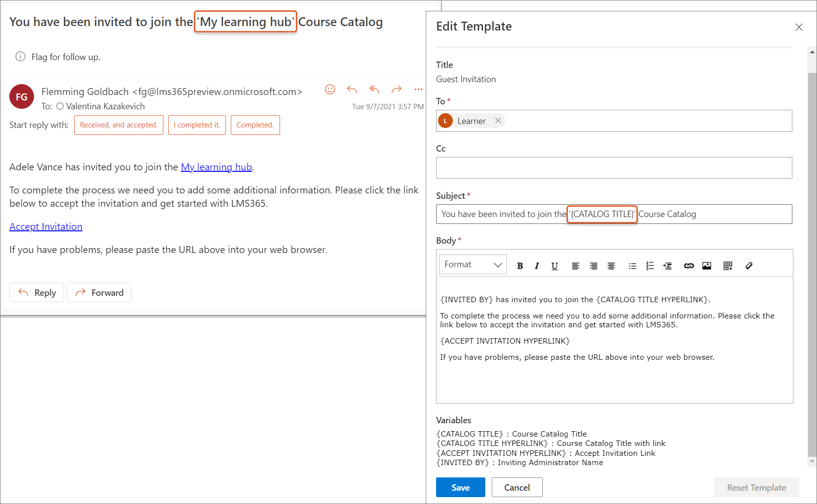Open the Format dropdown in editor
Screen dimensions: 817x504
472,265
